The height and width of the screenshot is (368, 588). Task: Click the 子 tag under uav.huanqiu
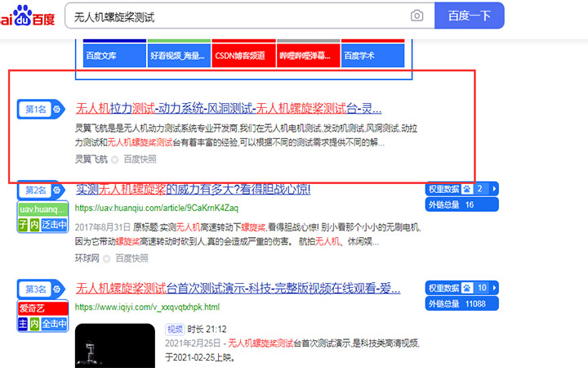click(x=23, y=225)
